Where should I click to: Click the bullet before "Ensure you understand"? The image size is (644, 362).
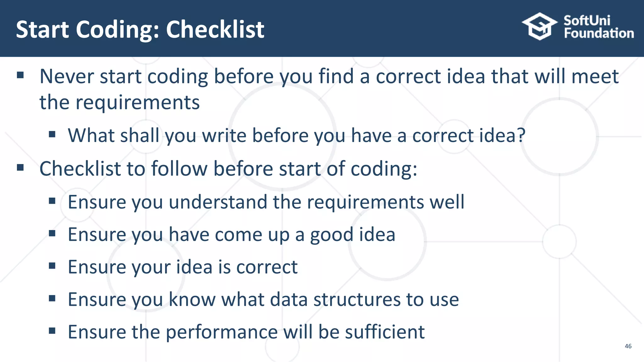52,201
